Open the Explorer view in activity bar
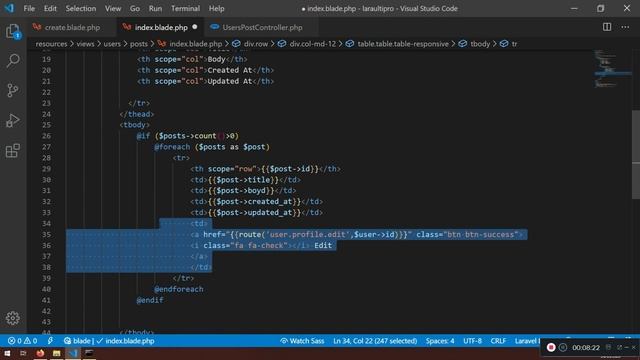 13,31
